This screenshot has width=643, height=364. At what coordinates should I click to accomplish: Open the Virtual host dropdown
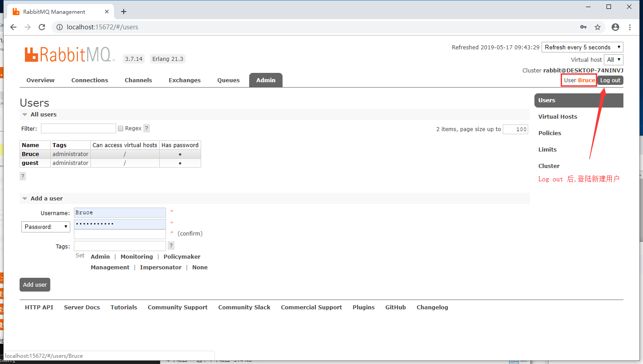(x=613, y=60)
